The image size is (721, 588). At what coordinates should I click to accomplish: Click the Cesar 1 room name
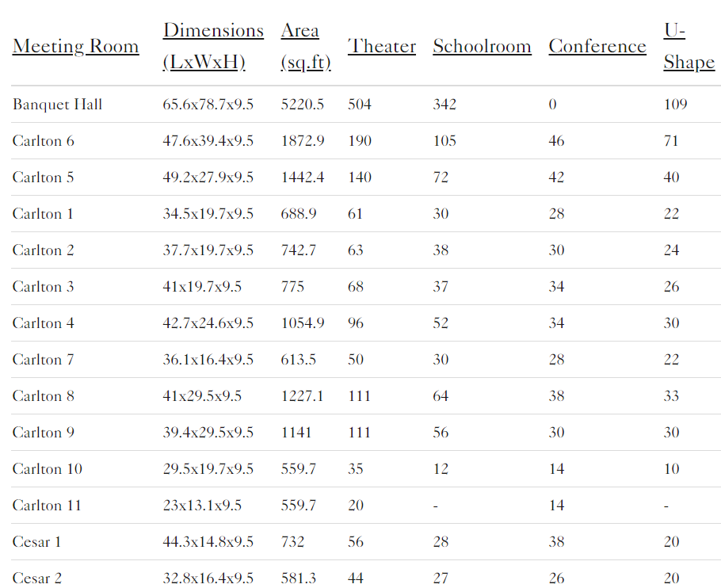pyautogui.click(x=36, y=541)
